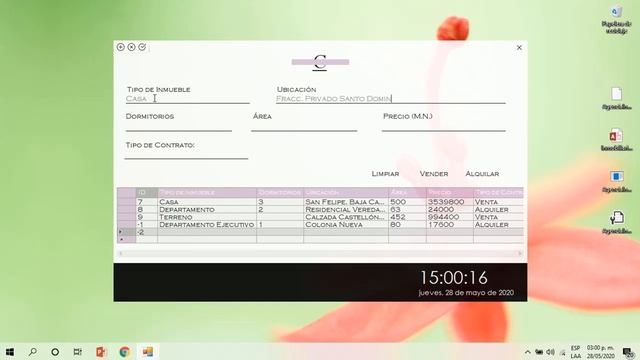Open Cortana circle on taskbar
This screenshot has height=360, width=640.
click(x=55, y=351)
